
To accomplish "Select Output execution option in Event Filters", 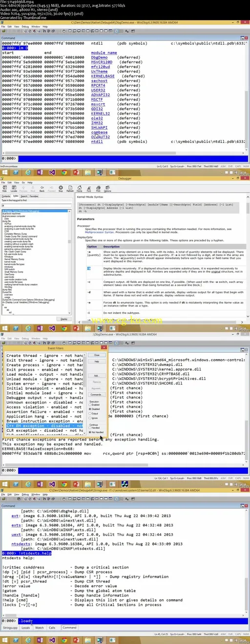I will coord(92,414).
